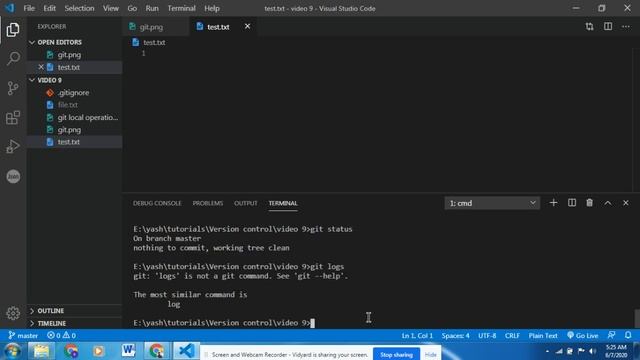
Task: Expand the Outline section
Action: 50,311
